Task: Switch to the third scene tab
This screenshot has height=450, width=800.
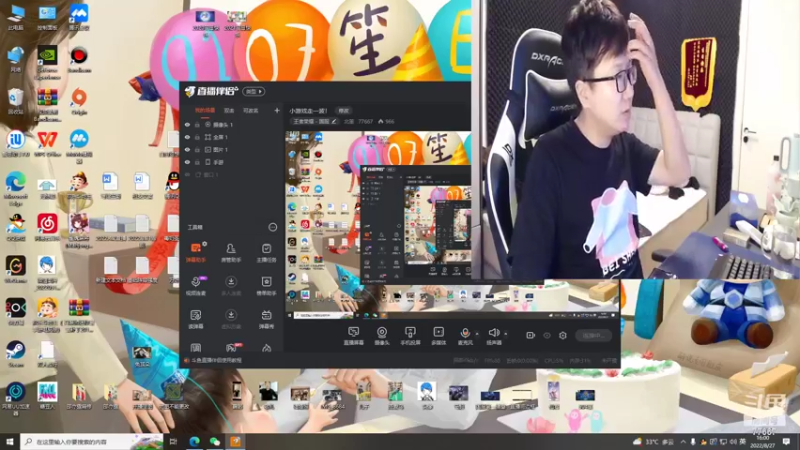Action: 251,111
